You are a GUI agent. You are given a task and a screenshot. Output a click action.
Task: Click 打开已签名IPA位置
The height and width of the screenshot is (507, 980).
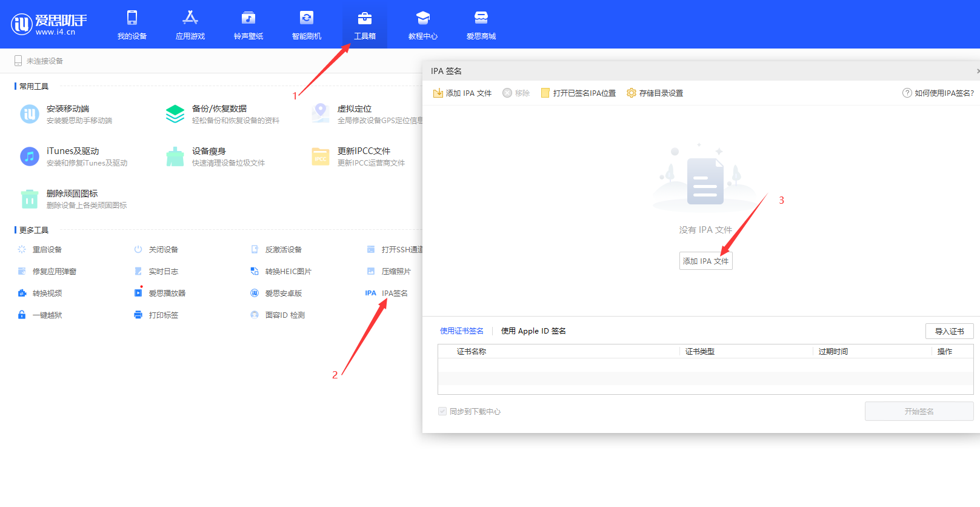(x=578, y=93)
